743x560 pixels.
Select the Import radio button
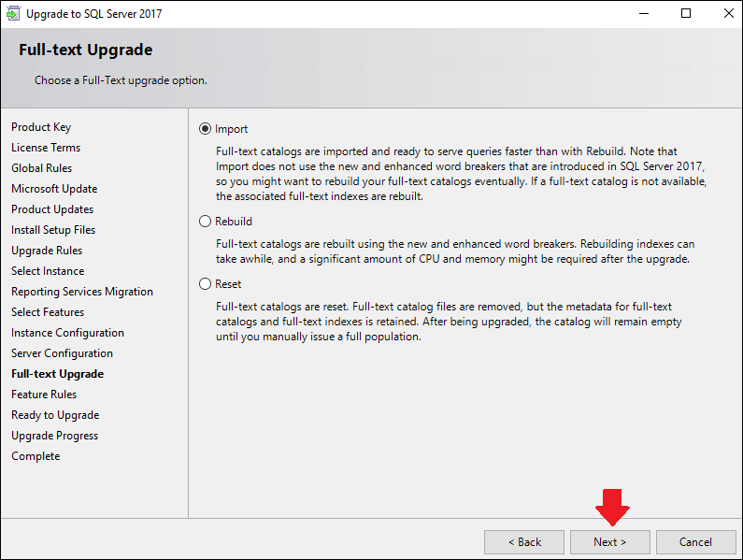pyautogui.click(x=205, y=129)
